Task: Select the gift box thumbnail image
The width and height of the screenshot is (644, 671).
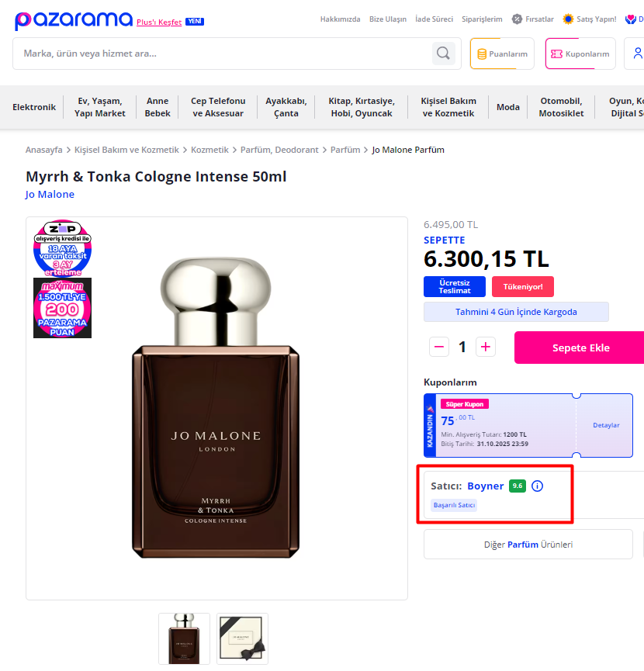Action: point(242,638)
